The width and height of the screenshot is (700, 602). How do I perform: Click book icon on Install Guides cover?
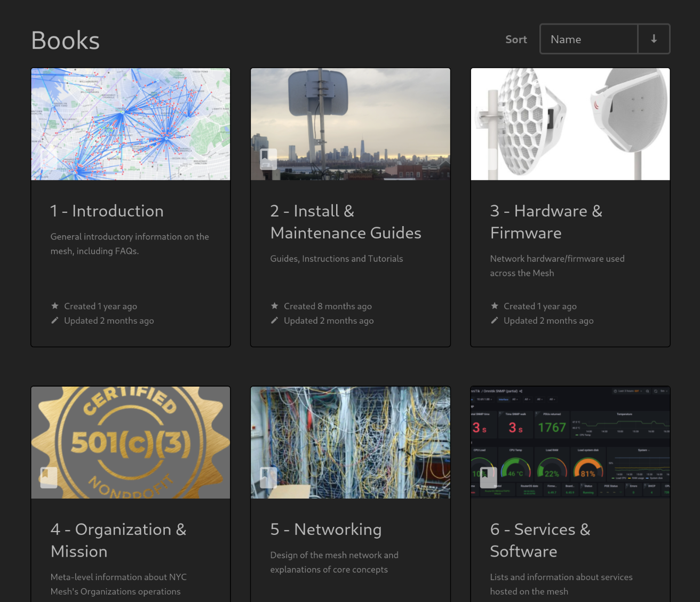pyautogui.click(x=268, y=159)
